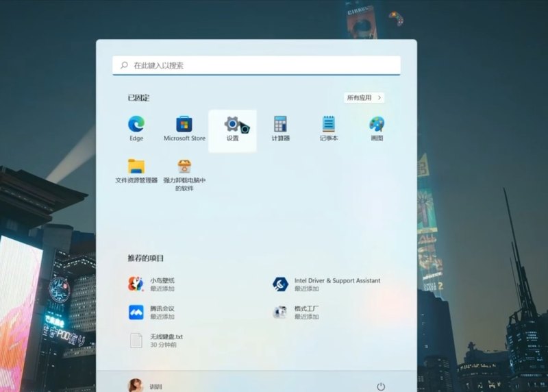Click the search magnifier icon
This screenshot has width=548, height=392.
coord(124,65)
